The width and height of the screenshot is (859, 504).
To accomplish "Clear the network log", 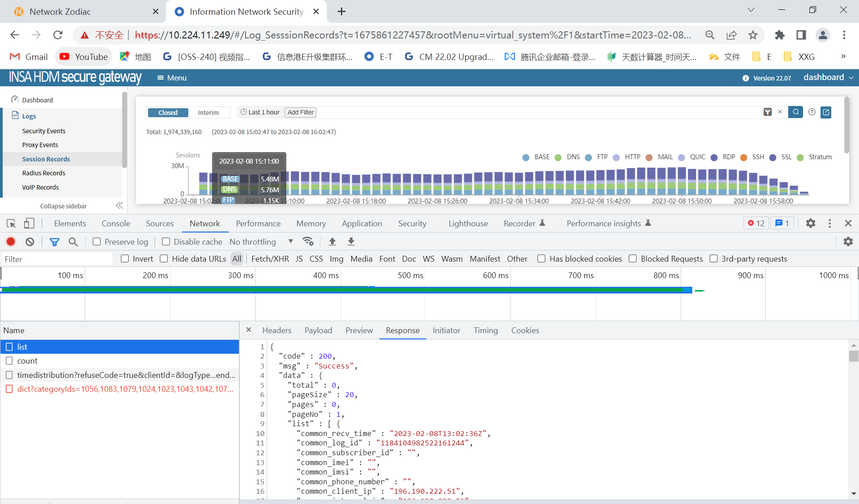I will click(30, 241).
